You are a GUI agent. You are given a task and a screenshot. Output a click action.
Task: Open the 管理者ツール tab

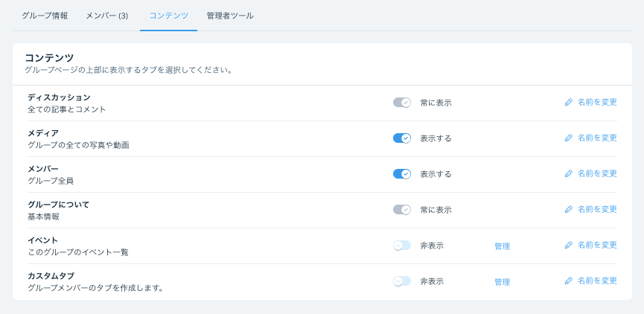click(230, 16)
